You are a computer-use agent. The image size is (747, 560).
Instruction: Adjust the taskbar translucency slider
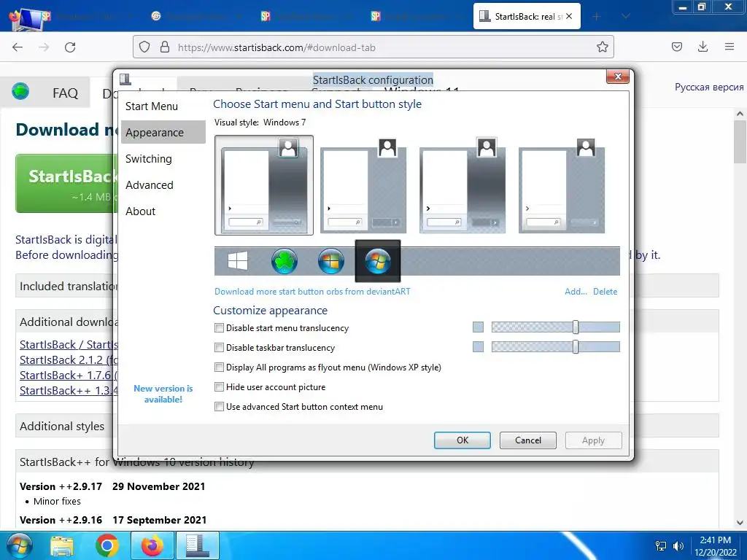[x=576, y=346]
